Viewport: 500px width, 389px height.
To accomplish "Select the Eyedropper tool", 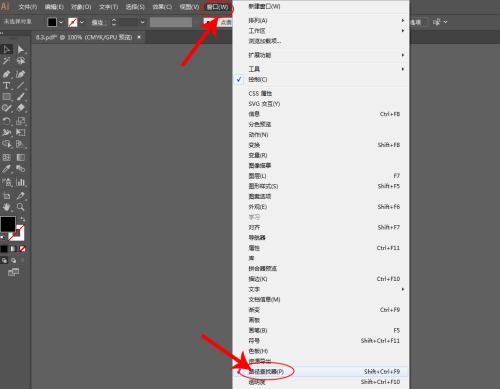I will tap(6, 169).
